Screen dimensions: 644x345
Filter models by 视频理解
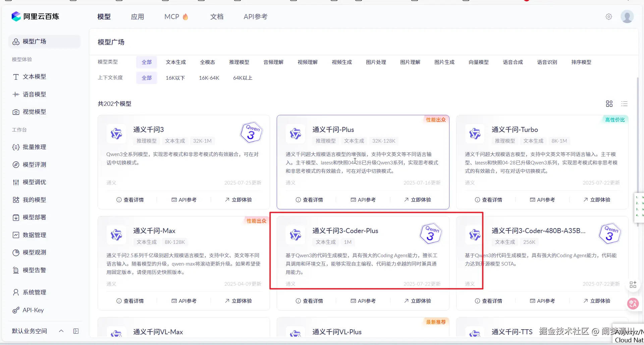pos(308,62)
